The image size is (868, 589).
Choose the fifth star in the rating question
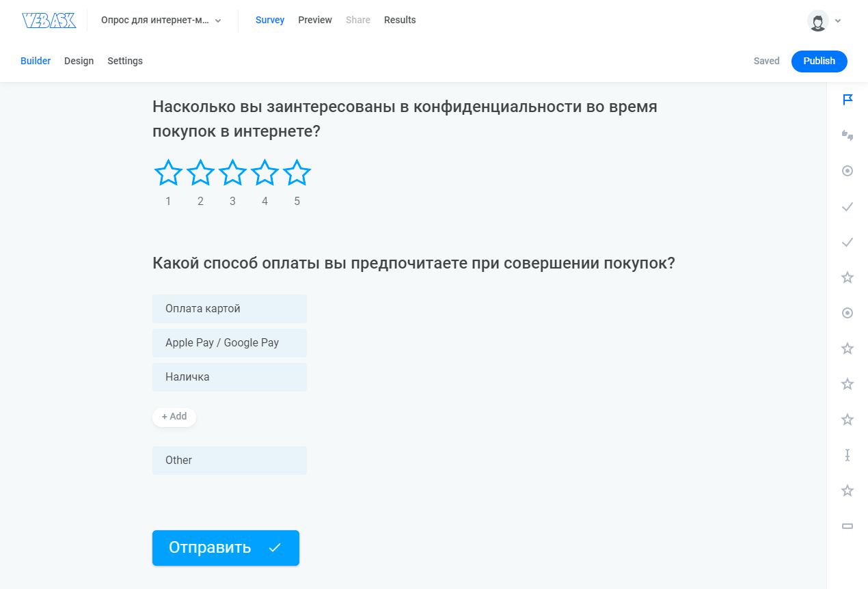(297, 172)
